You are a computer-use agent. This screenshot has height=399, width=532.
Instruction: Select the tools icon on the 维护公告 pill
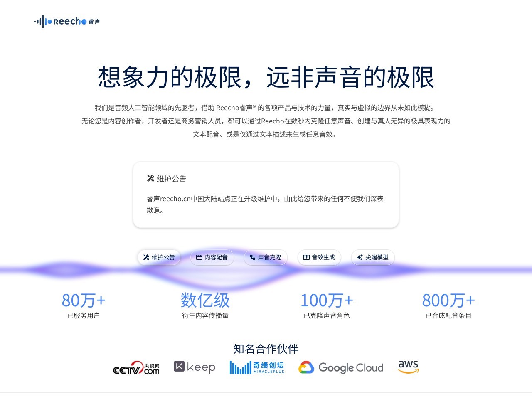click(146, 257)
